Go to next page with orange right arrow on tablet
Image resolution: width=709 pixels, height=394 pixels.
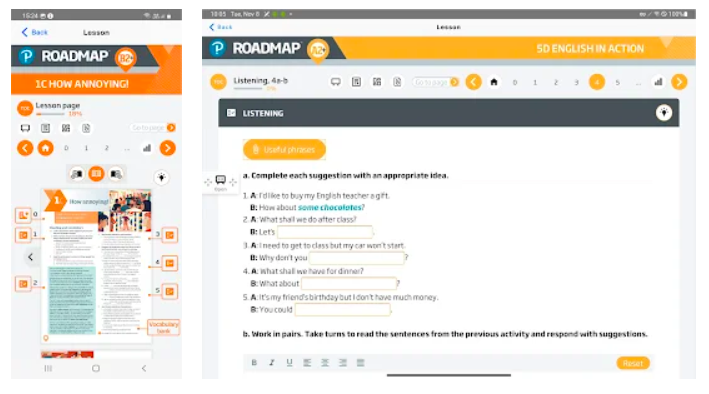tap(679, 82)
